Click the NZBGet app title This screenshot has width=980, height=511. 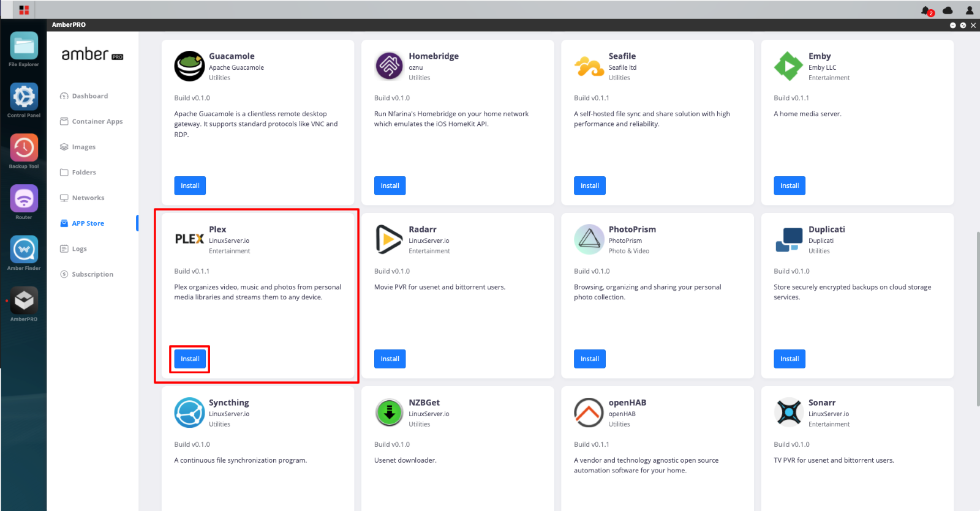point(424,403)
